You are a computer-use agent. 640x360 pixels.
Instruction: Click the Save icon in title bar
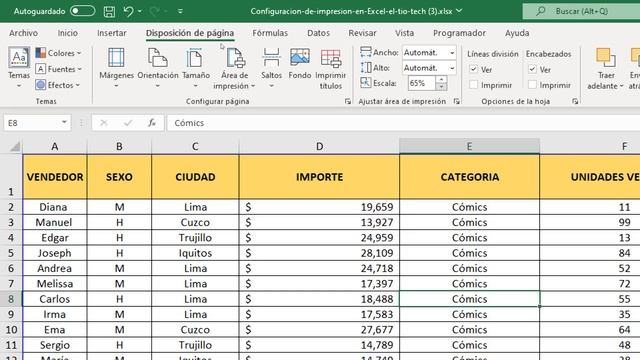click(x=109, y=11)
